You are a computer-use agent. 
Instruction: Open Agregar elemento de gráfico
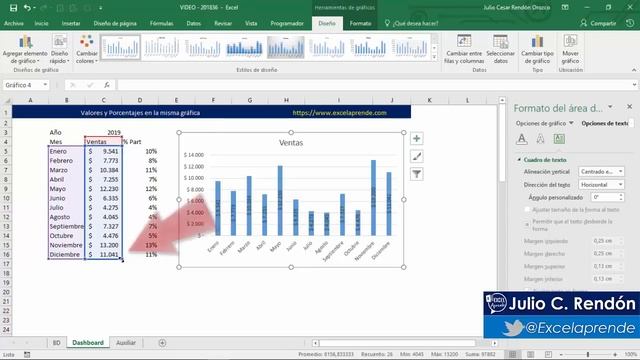pos(25,49)
